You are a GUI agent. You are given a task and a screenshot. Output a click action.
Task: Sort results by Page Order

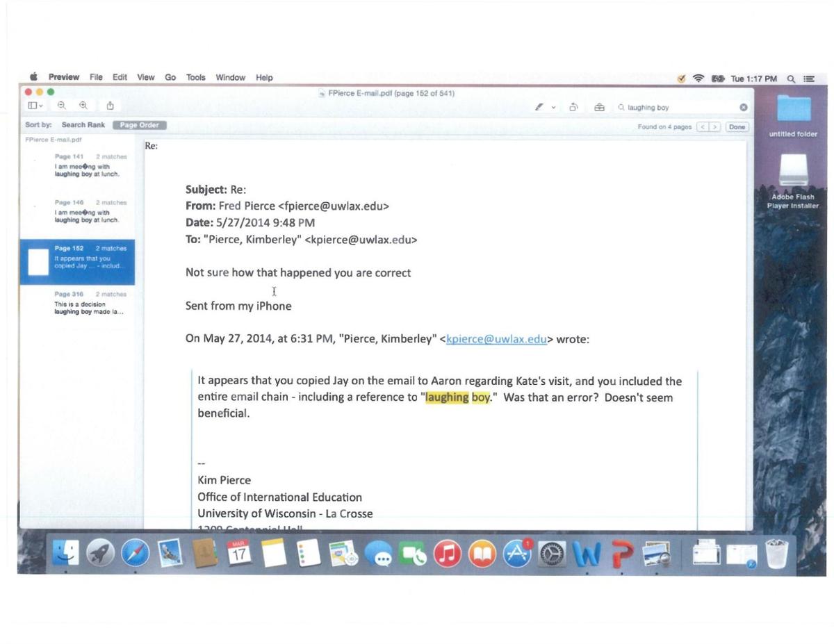coord(139,125)
